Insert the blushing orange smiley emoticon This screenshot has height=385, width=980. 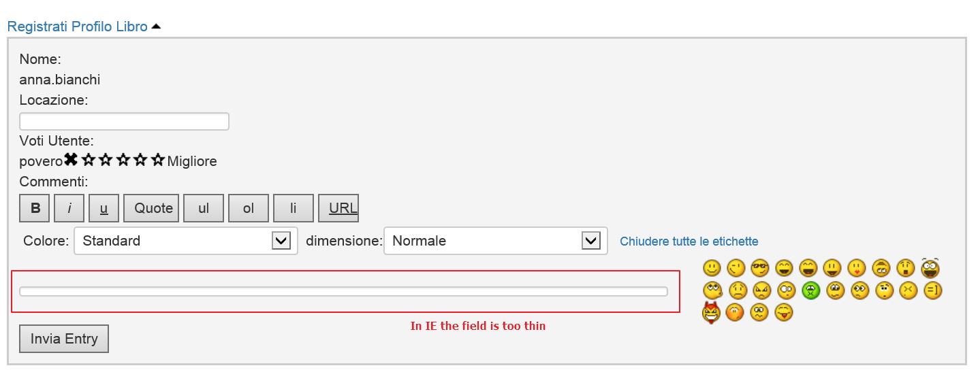(x=734, y=313)
